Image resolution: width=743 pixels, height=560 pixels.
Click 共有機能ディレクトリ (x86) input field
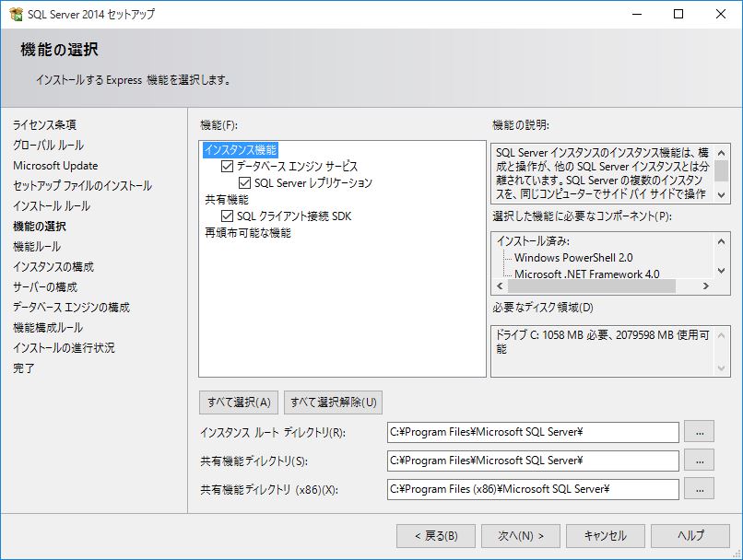click(533, 489)
